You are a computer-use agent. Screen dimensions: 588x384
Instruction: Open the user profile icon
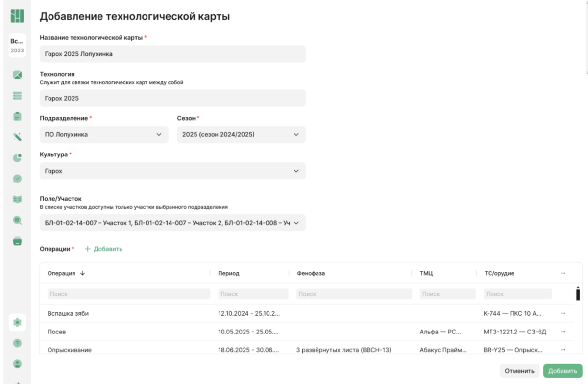pos(17,364)
